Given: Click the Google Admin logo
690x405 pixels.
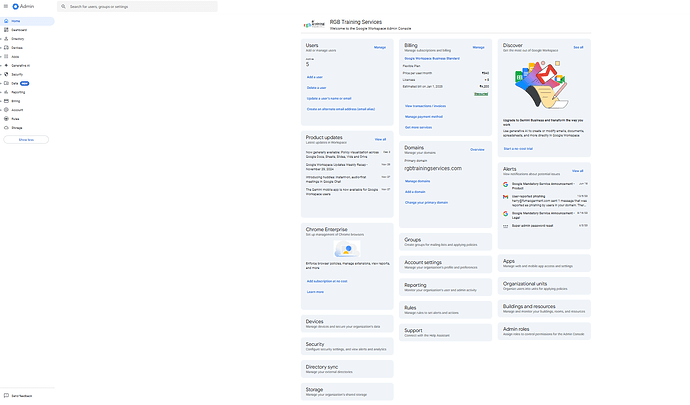Looking at the screenshot, I should (x=23, y=6).
